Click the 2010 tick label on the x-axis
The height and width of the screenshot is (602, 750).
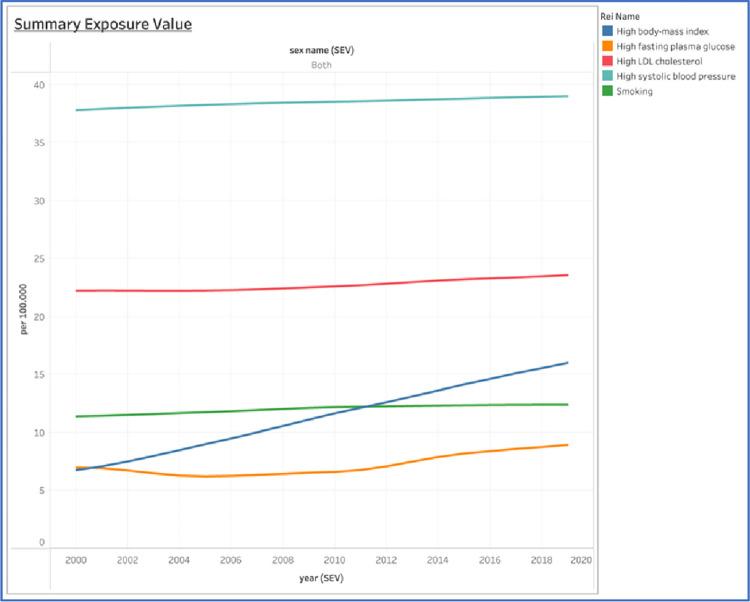pyautogui.click(x=335, y=562)
